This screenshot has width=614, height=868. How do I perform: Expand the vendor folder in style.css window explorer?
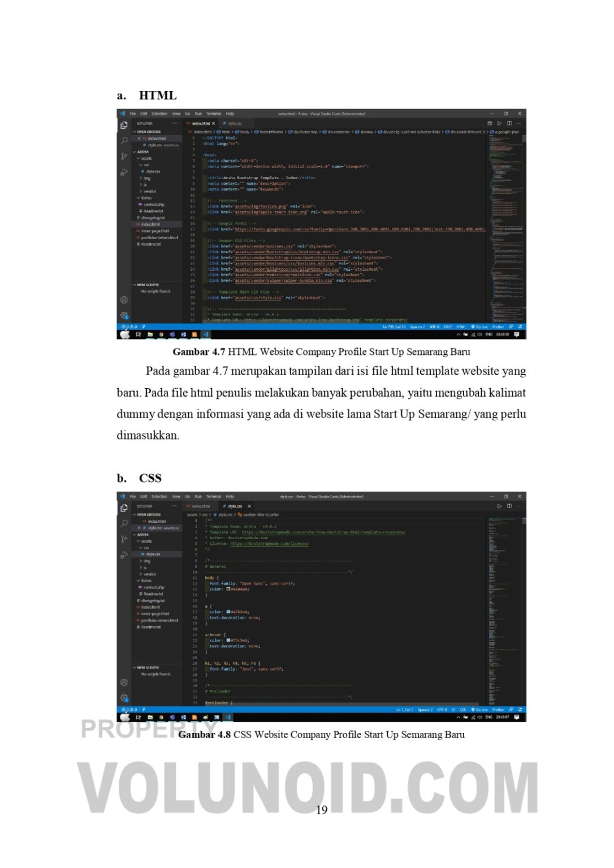[149, 574]
